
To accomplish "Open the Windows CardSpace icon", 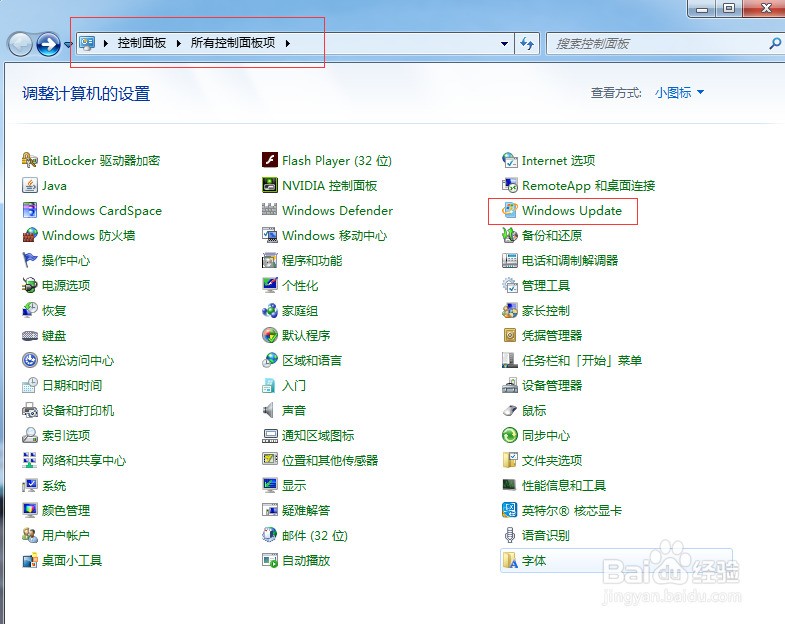I will (30, 210).
